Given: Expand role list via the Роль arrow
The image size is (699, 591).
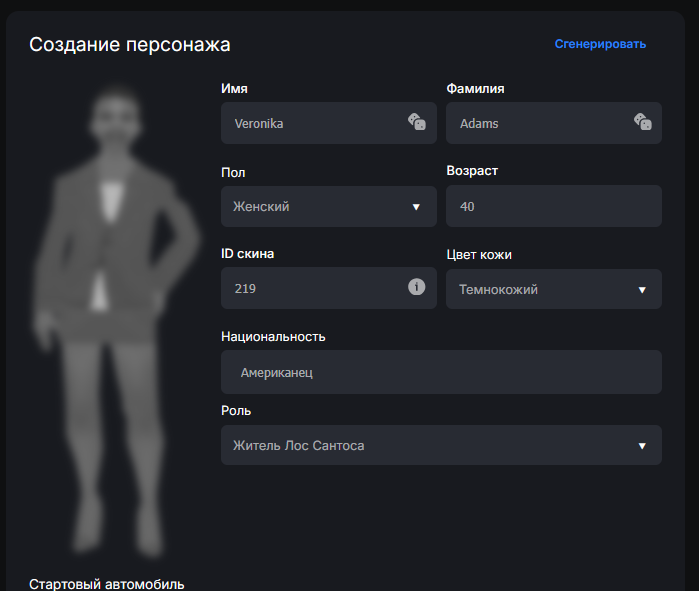Looking at the screenshot, I should (642, 446).
